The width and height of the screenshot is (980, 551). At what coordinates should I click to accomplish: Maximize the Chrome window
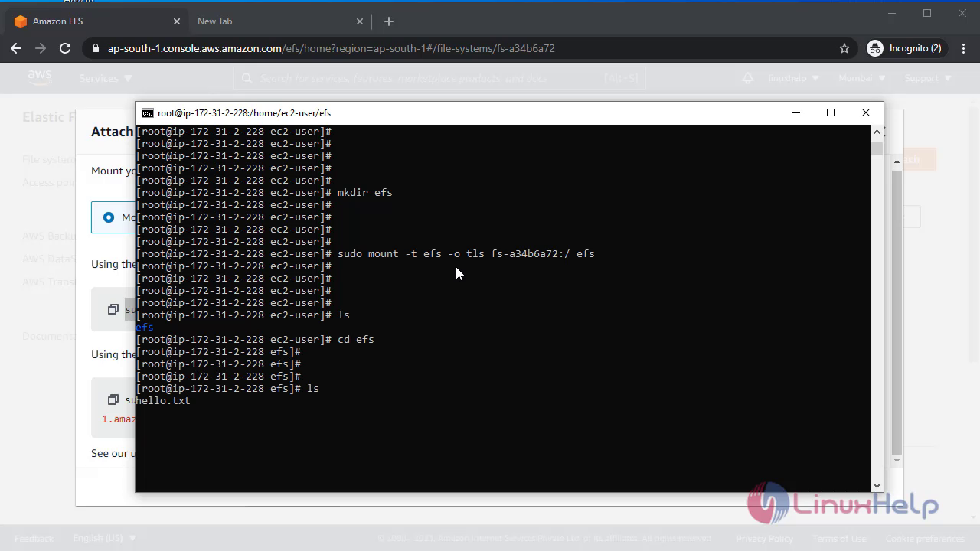927,13
